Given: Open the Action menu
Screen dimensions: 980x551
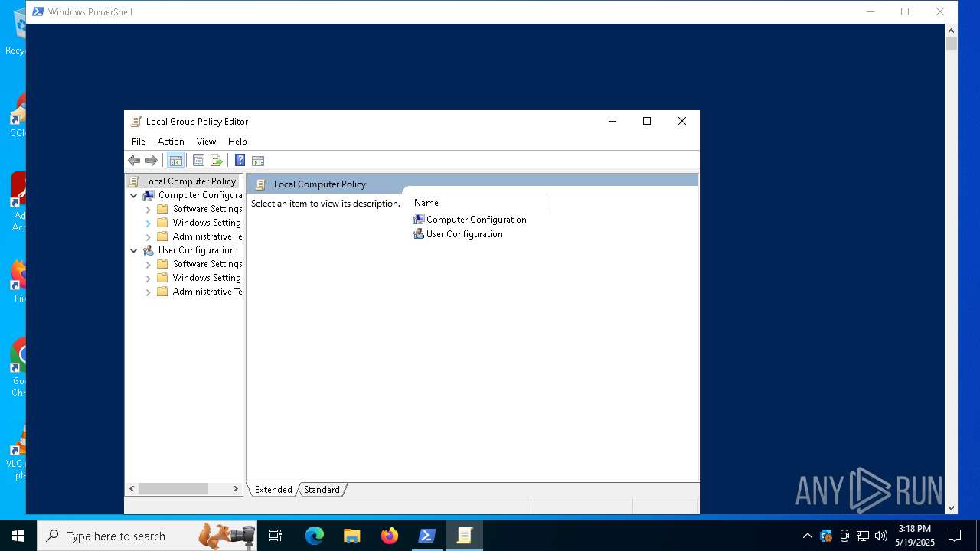Looking at the screenshot, I should (x=171, y=142).
